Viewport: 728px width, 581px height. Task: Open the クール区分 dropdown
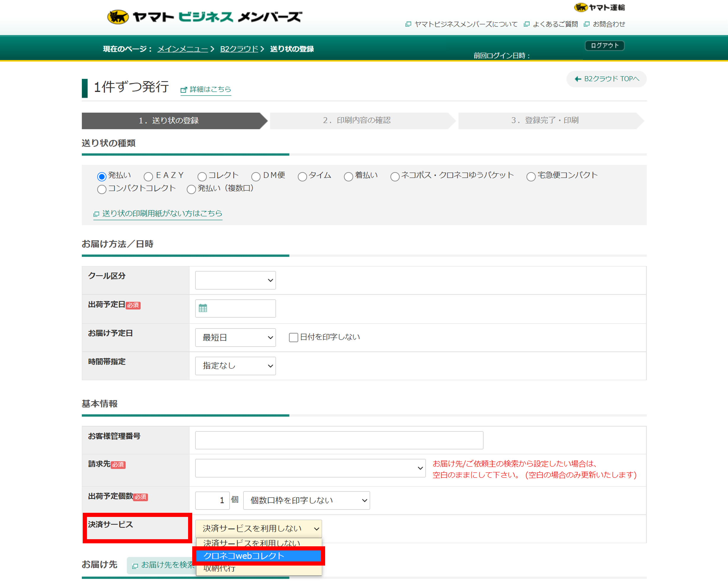[x=235, y=280]
